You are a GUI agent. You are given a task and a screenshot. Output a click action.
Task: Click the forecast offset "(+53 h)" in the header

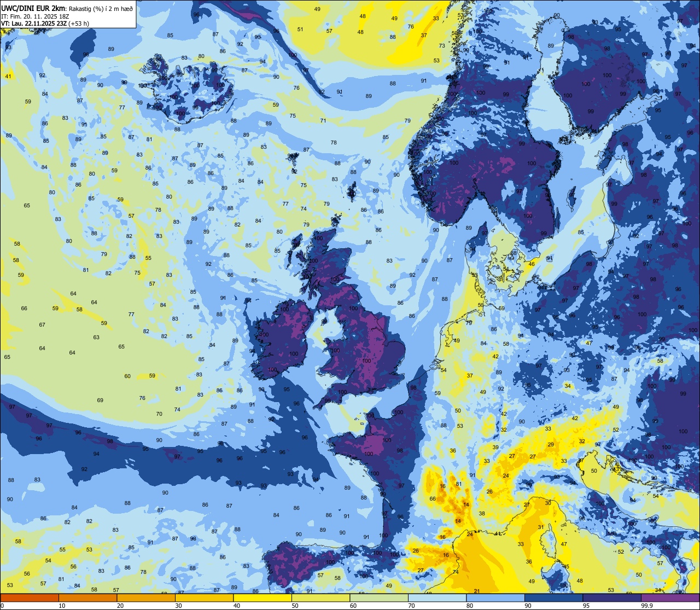click(79, 24)
